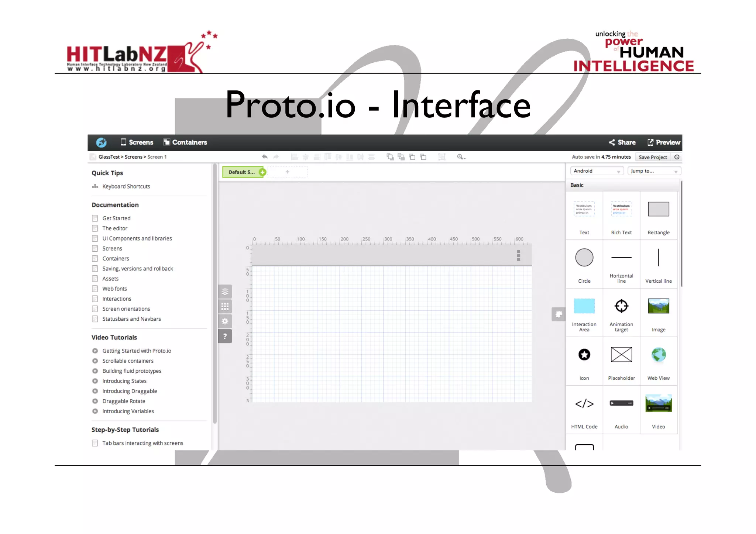Add the Circle shape from Basic library

[x=584, y=258]
